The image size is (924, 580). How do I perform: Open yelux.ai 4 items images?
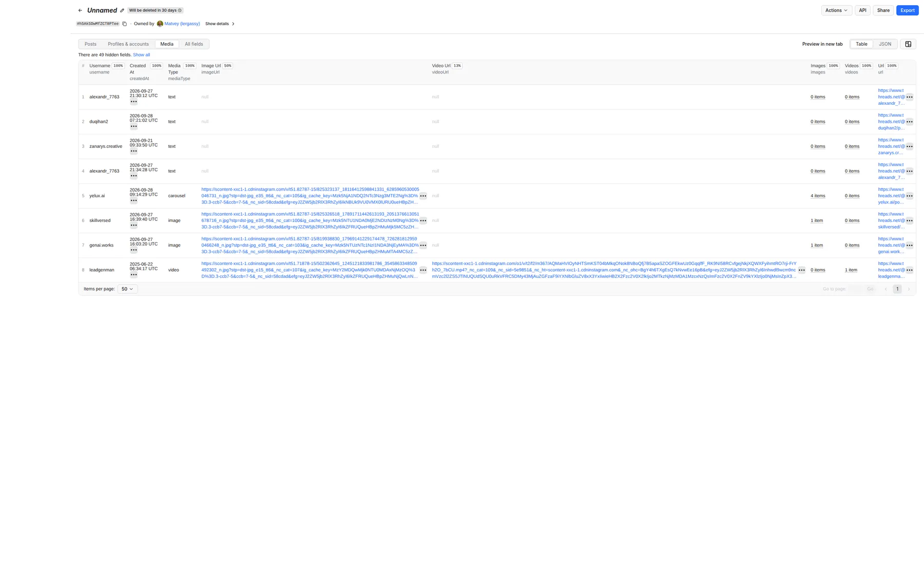coord(818,196)
